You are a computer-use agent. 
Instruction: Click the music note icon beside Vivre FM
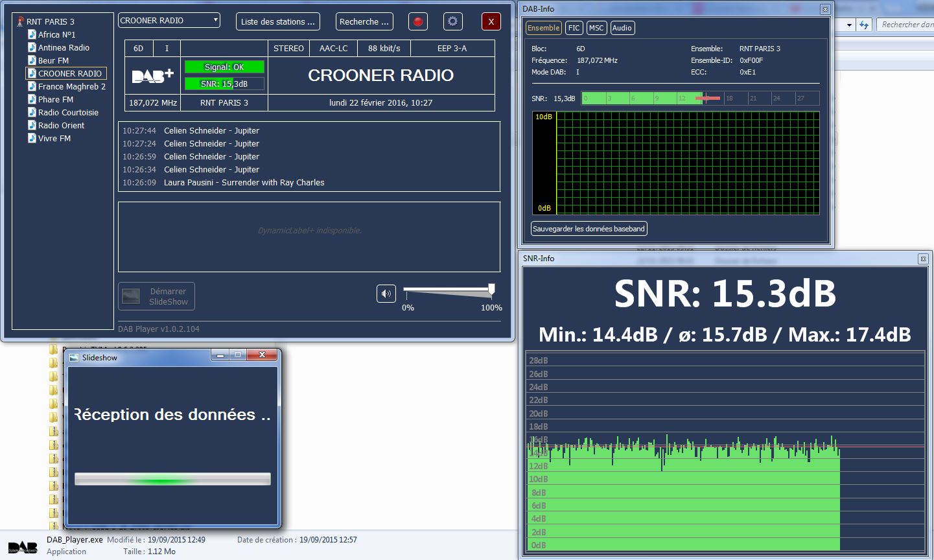point(32,138)
